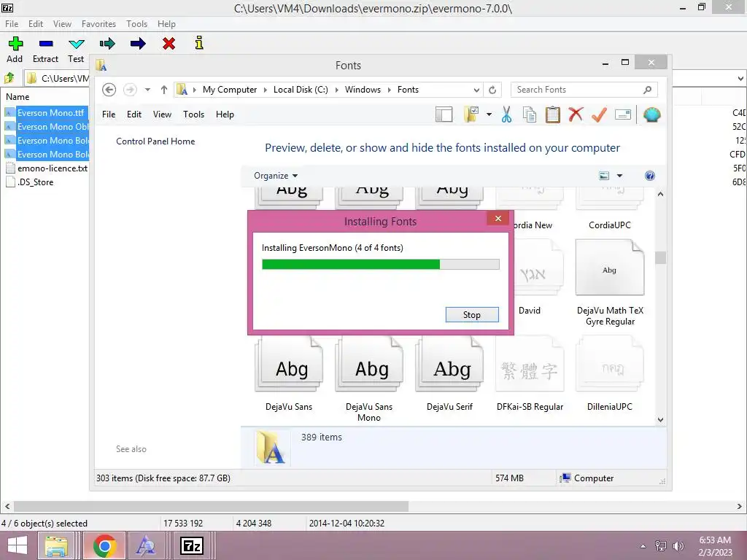The image size is (747, 560).
Task: Select the DejaVu Sans font
Action: point(289,374)
